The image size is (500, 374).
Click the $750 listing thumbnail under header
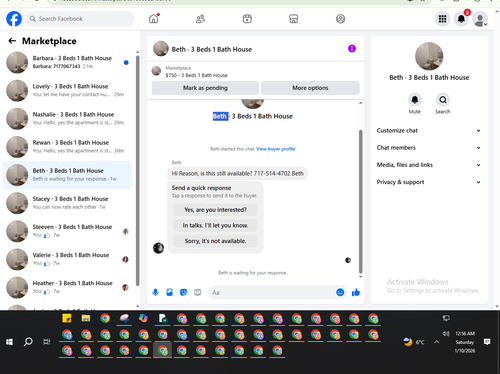pyautogui.click(x=156, y=71)
